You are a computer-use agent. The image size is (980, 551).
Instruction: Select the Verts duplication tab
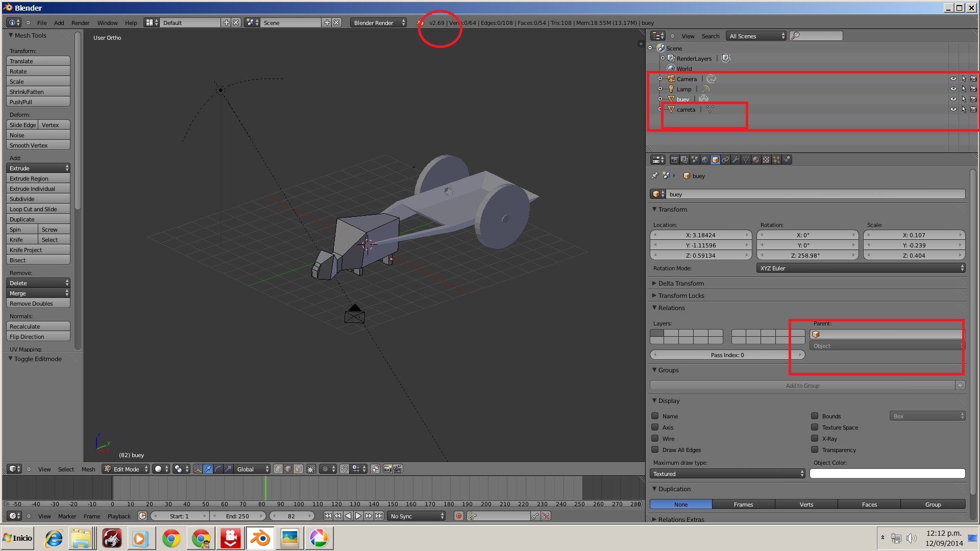pyautogui.click(x=806, y=504)
